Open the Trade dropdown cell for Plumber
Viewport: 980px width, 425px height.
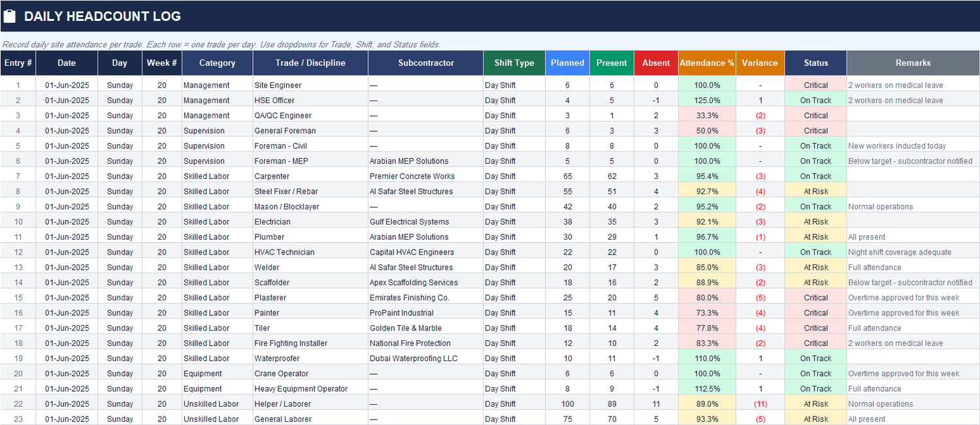[310, 237]
